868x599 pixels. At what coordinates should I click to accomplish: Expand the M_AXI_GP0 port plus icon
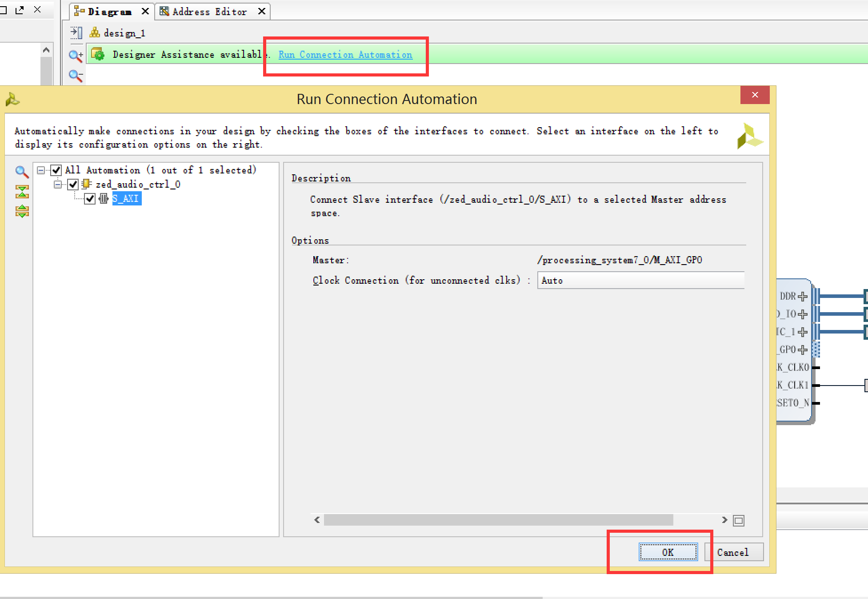[802, 350]
